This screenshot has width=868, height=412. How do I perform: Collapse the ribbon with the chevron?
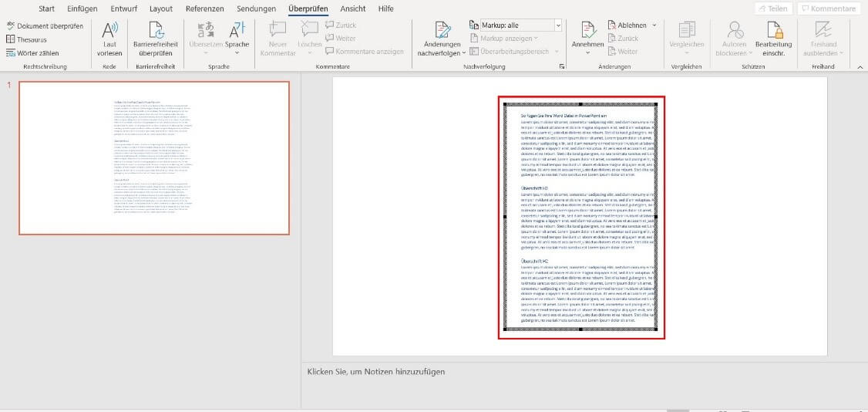[x=860, y=66]
